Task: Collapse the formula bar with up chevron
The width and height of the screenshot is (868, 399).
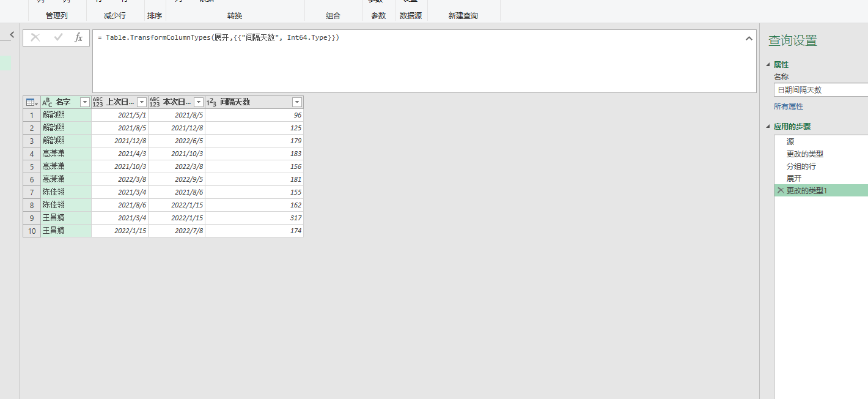Action: 749,38
